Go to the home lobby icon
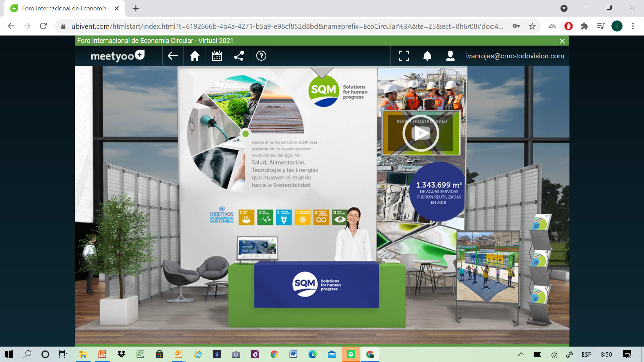Viewport: 644px width, 362px height. (195, 56)
